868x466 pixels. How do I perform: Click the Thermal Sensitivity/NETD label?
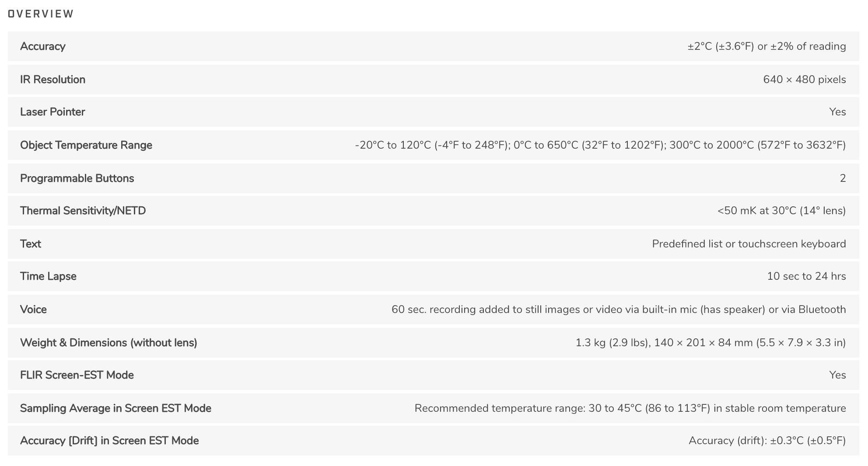[x=83, y=211]
